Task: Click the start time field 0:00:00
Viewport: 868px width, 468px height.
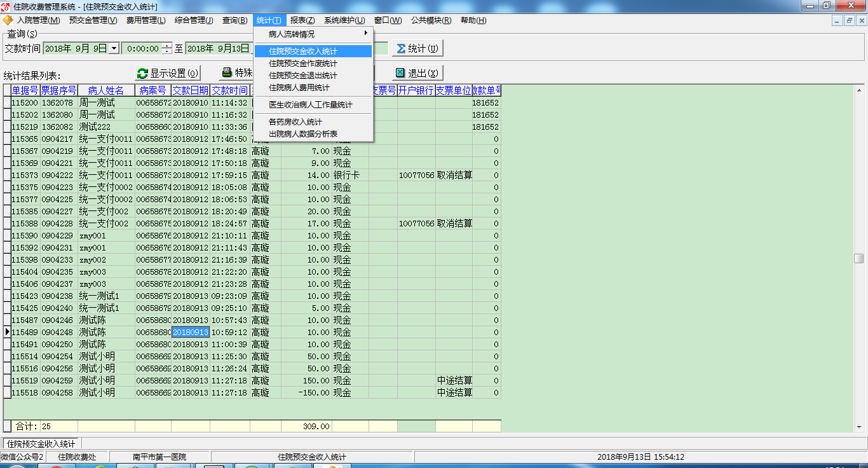Action: point(142,48)
